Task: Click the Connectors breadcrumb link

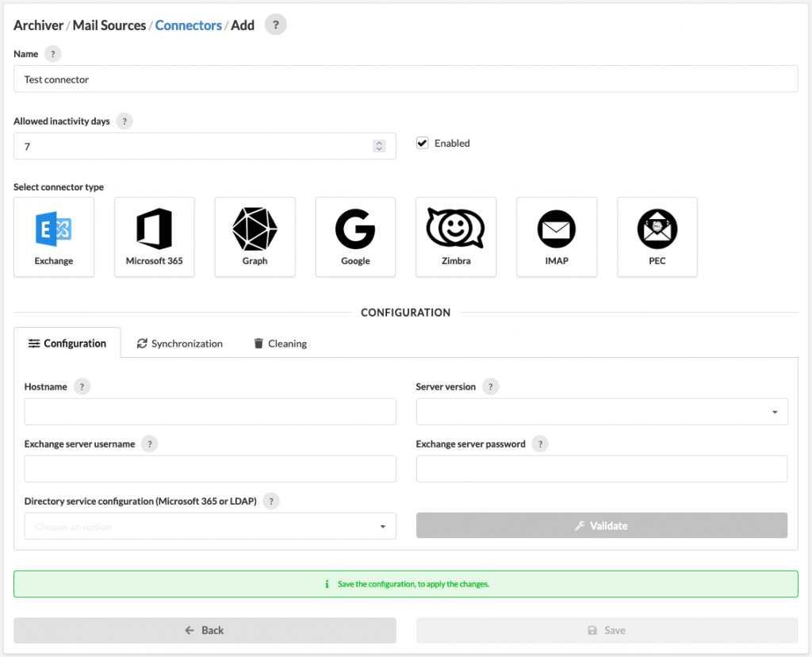Action: [189, 25]
